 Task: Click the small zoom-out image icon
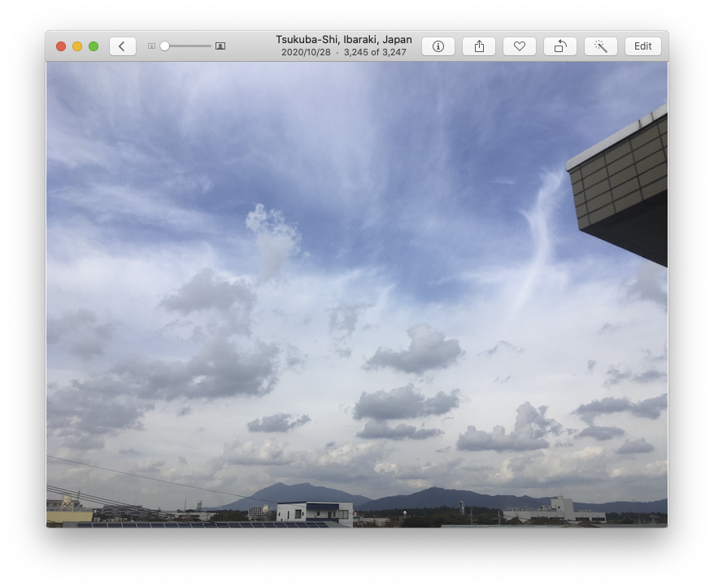point(151,46)
